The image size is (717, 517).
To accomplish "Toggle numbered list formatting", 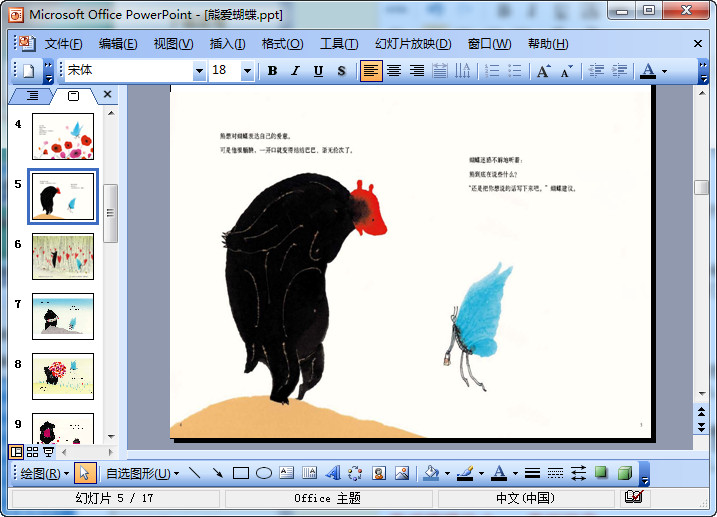I will point(492,71).
